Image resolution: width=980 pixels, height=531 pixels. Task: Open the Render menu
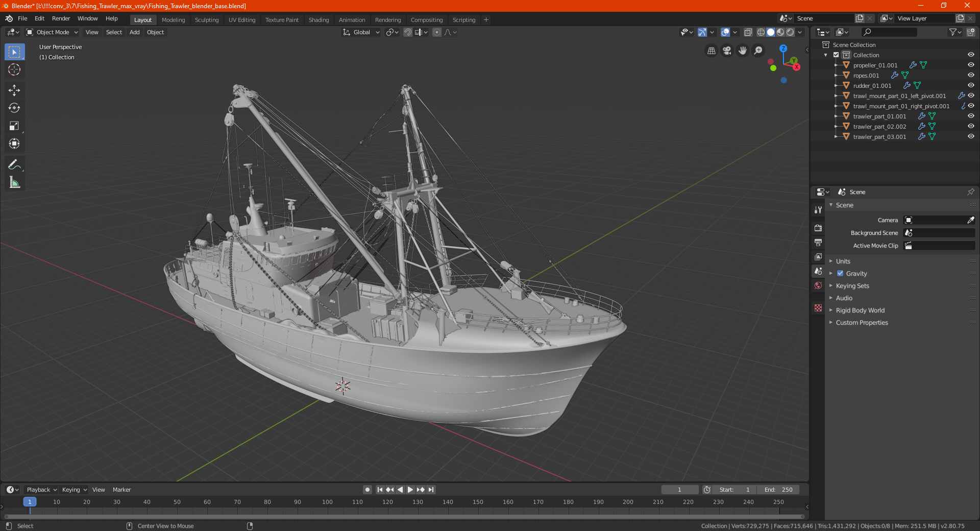(x=61, y=18)
